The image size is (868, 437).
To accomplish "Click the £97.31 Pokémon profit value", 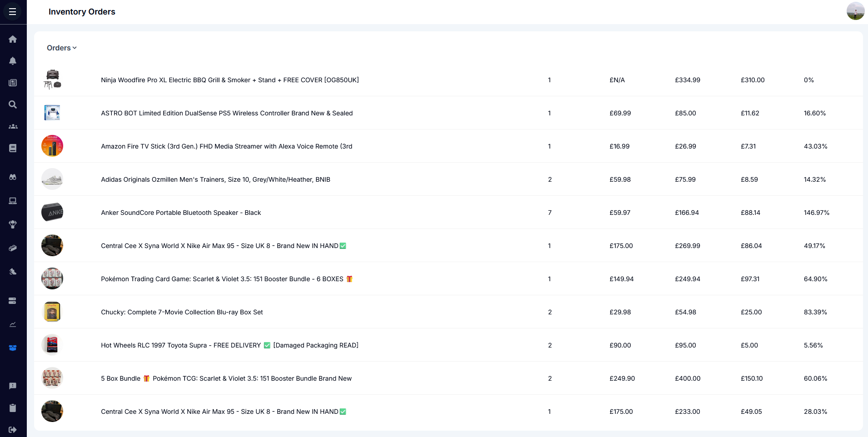I will tap(750, 279).
